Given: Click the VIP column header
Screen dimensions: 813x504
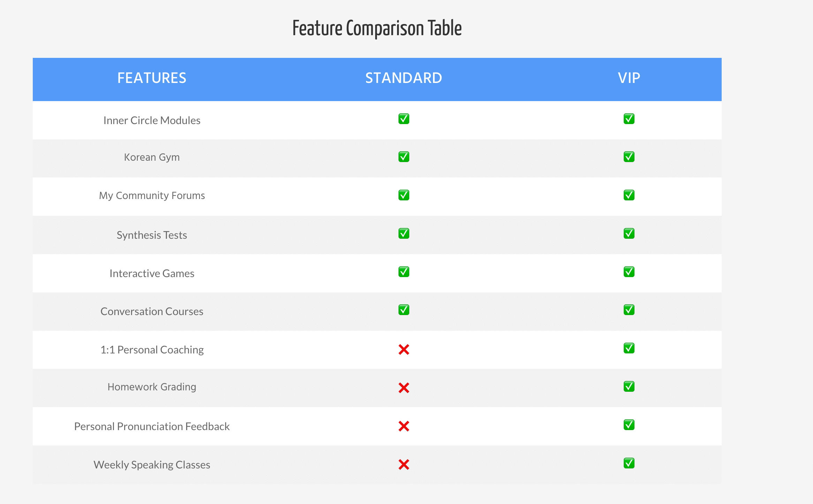Looking at the screenshot, I should [x=629, y=78].
